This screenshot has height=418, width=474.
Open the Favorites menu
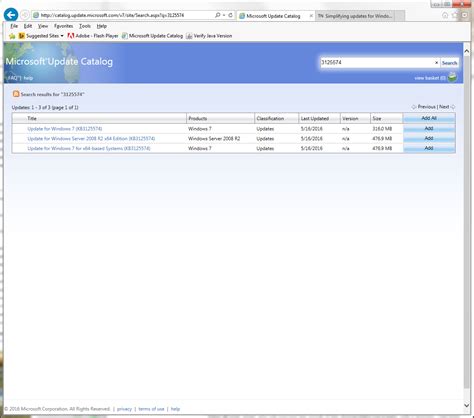coord(63,26)
